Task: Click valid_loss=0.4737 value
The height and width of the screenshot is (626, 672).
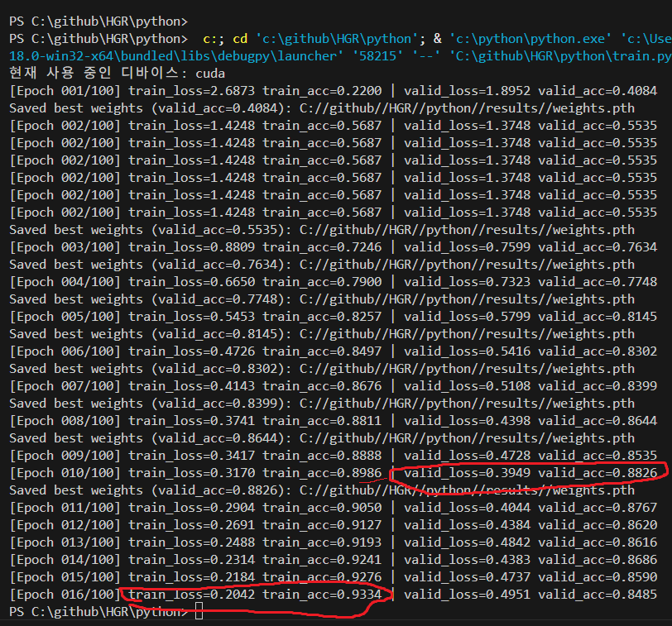Action: point(467,577)
